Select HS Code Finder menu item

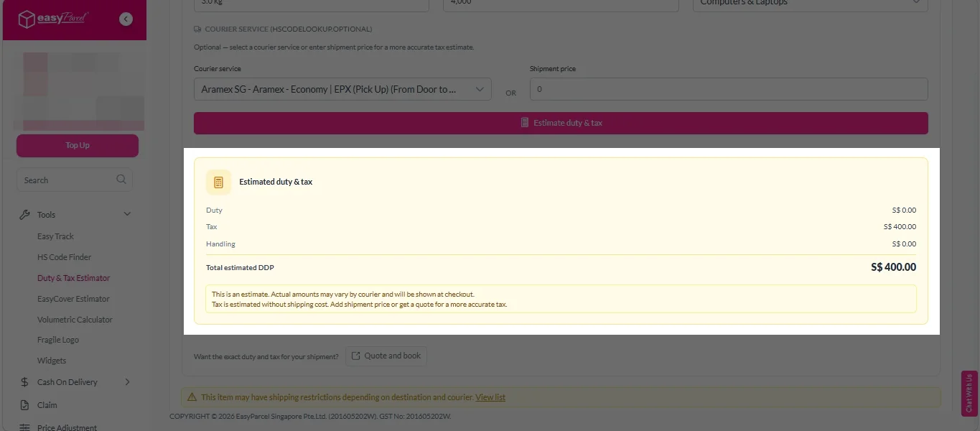64,257
